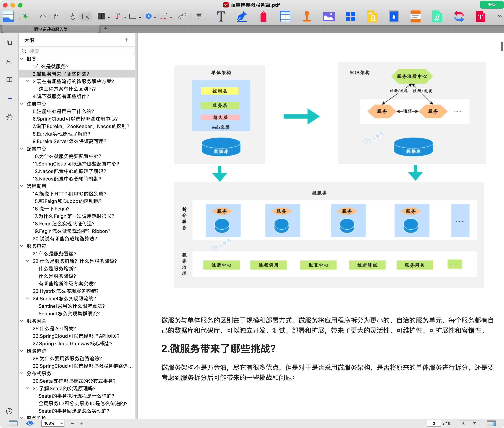This screenshot has width=504, height=428.
Task: Add a hyperlink with the link tool
Action: tap(182, 16)
